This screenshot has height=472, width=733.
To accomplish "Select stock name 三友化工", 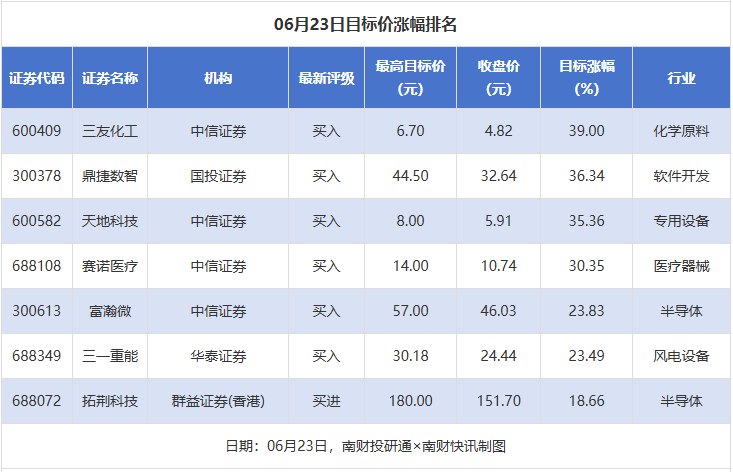I will tap(110, 131).
